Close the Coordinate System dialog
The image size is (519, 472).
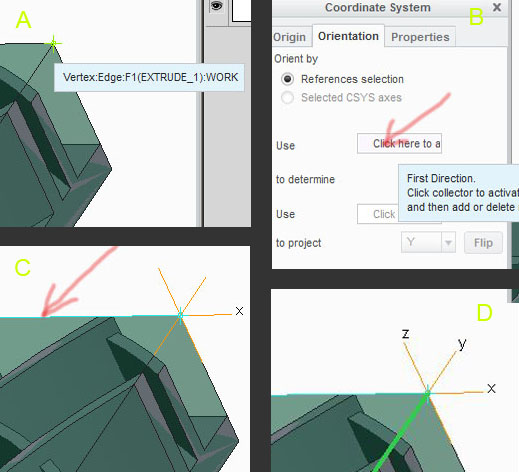pyautogui.click(x=497, y=7)
